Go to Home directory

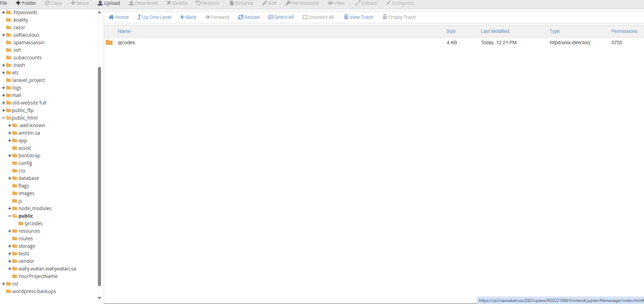118,17
